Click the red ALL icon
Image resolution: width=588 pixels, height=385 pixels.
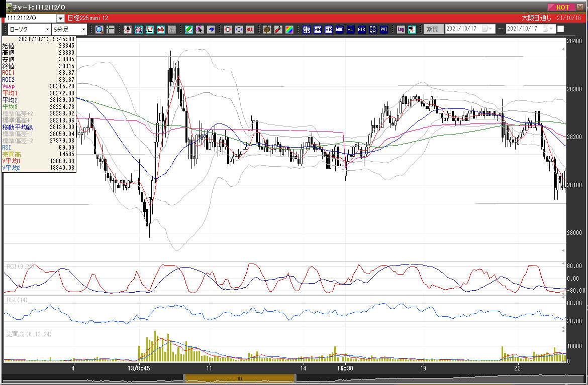250,30
